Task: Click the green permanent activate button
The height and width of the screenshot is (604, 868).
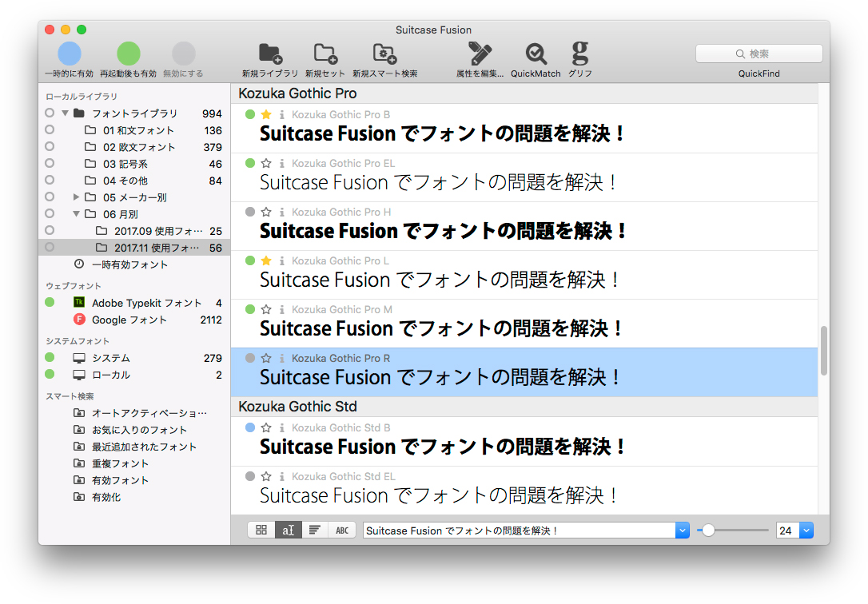Action: tap(129, 54)
